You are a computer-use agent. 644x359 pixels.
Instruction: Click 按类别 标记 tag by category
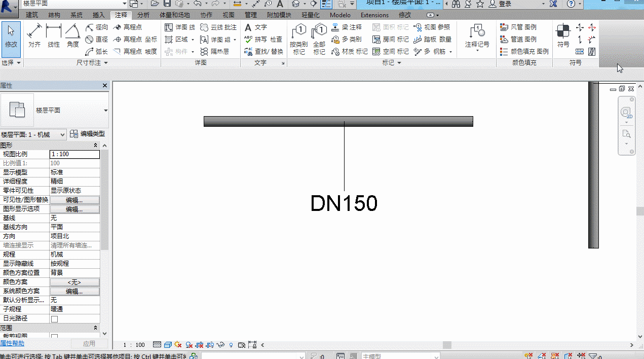tap(299, 39)
